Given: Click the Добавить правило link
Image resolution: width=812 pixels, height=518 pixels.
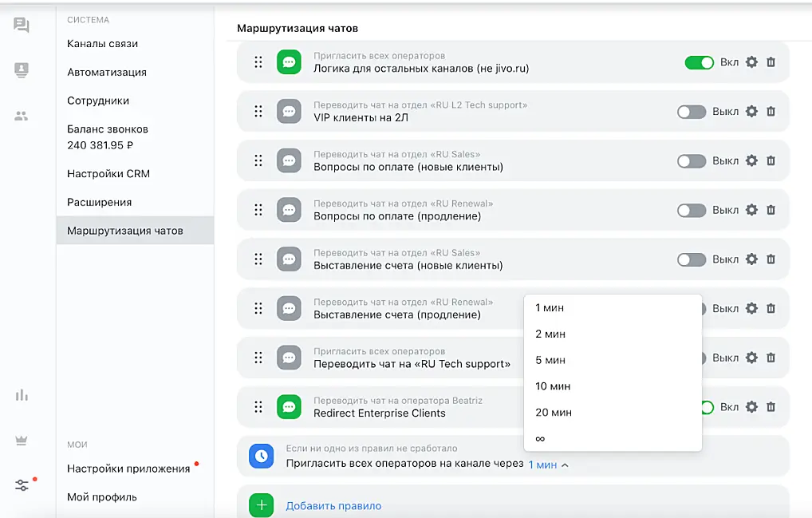Looking at the screenshot, I should click(333, 505).
